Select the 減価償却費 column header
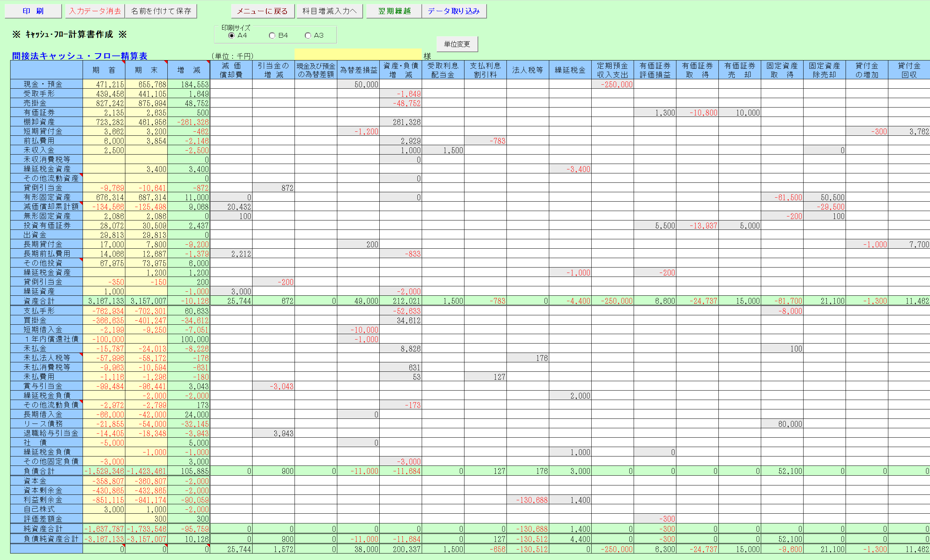This screenshot has height=560, width=930. tap(231, 70)
